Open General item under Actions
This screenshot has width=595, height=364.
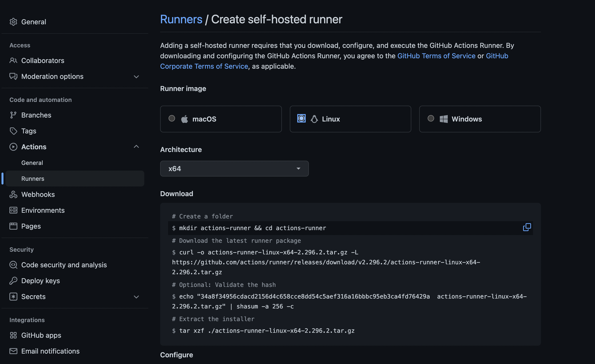click(x=32, y=163)
